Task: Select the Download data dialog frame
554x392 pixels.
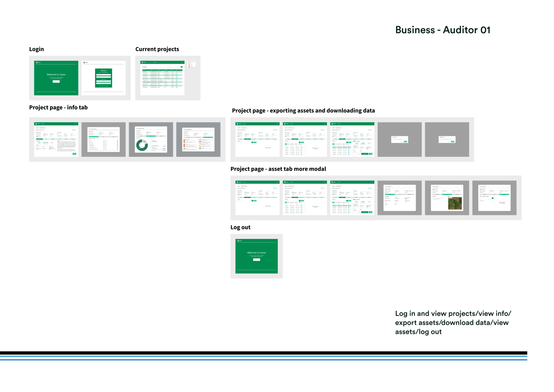Action: [x=447, y=139]
